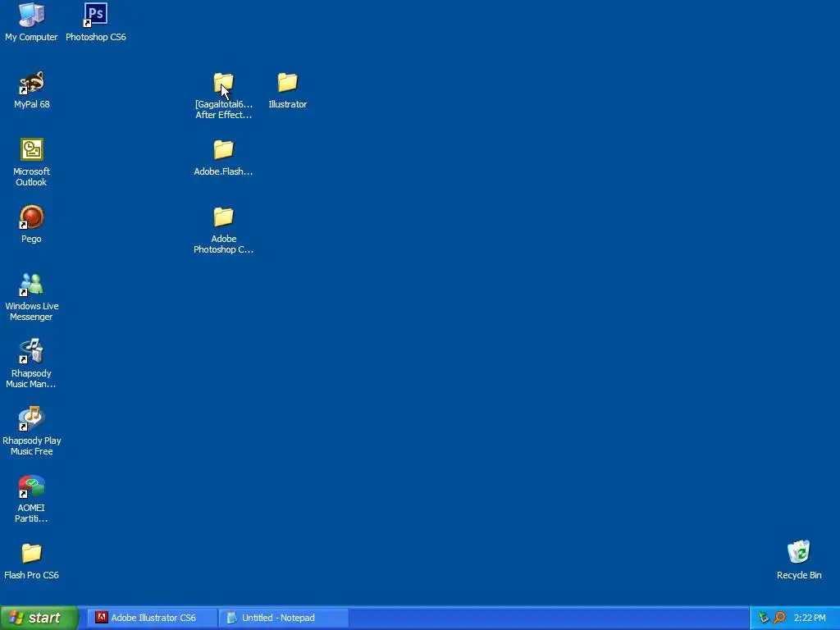
Task: Select the Adobe Photoshop C... folder
Action: click(x=223, y=217)
